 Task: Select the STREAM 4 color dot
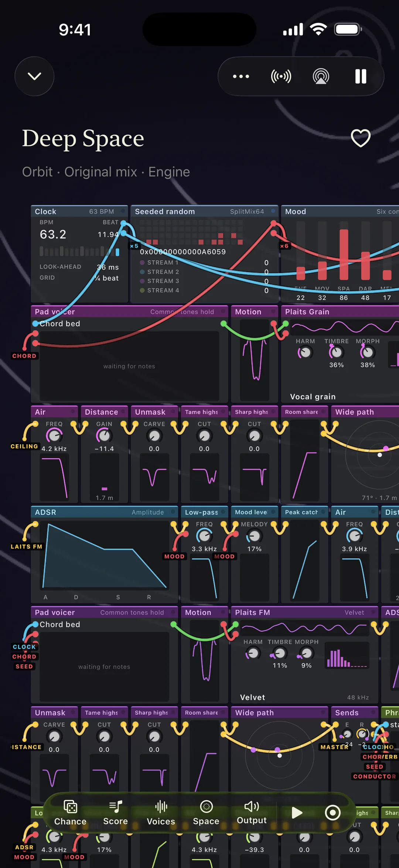click(142, 290)
